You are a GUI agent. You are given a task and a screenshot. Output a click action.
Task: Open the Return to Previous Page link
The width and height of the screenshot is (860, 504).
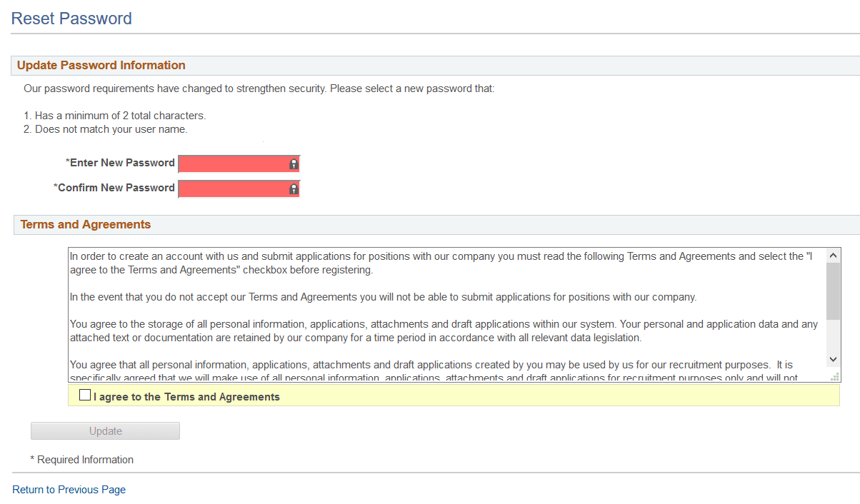(x=68, y=489)
